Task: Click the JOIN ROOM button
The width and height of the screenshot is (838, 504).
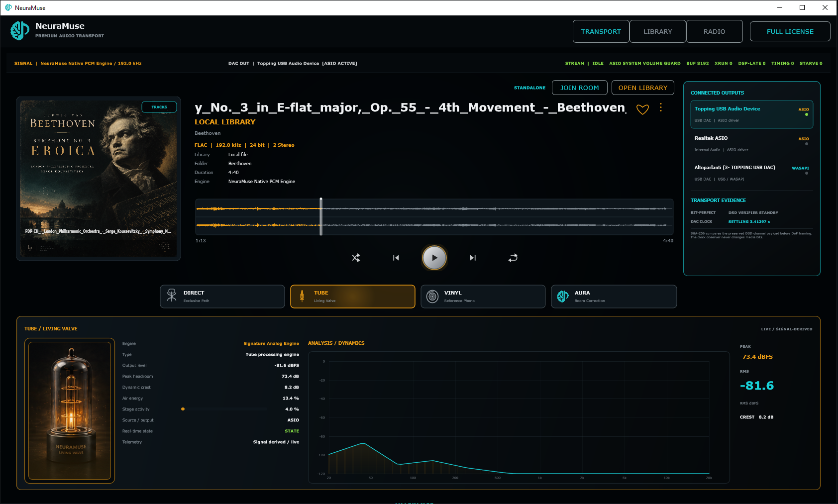Action: 580,88
